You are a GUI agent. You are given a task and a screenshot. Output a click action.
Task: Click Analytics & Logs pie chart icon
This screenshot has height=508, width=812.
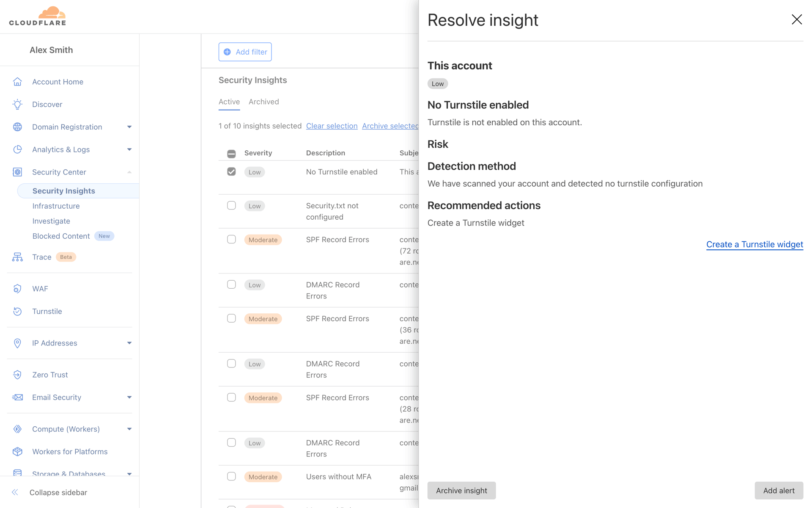point(17,149)
